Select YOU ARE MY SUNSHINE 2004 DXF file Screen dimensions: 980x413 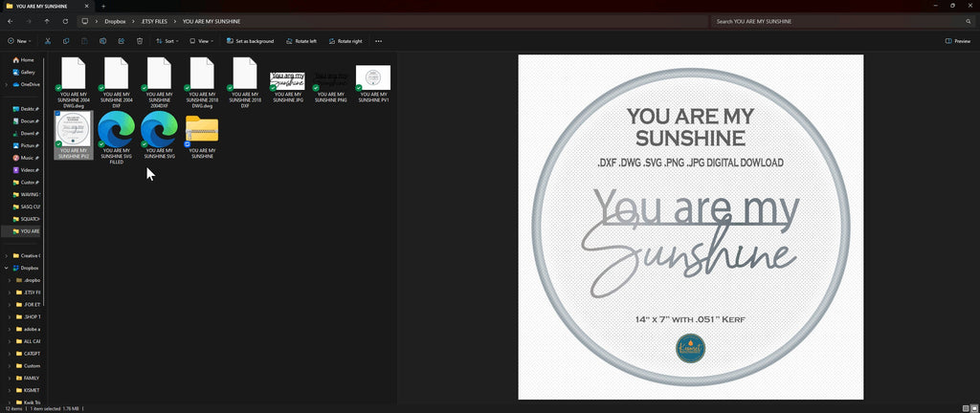coord(116,80)
